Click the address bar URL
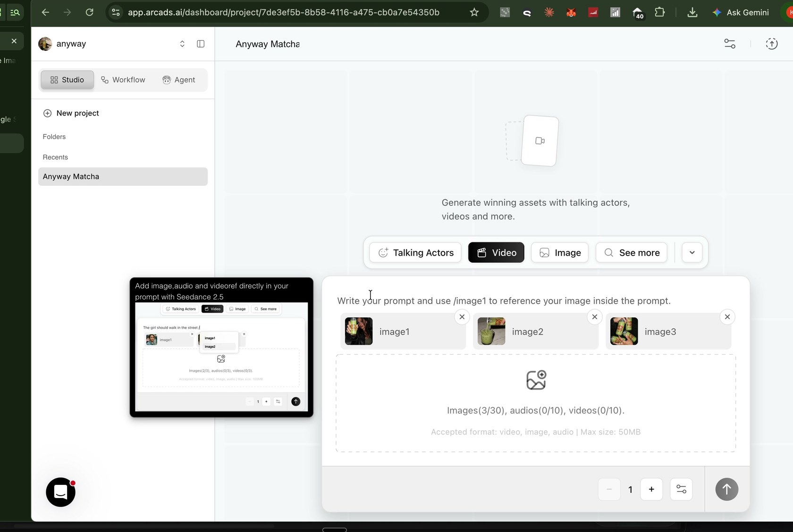 (x=284, y=12)
